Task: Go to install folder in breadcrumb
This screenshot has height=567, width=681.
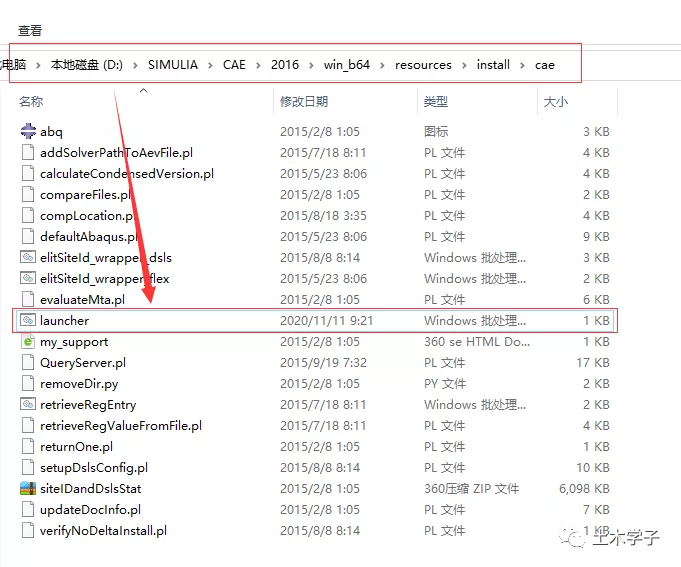Action: [x=493, y=65]
